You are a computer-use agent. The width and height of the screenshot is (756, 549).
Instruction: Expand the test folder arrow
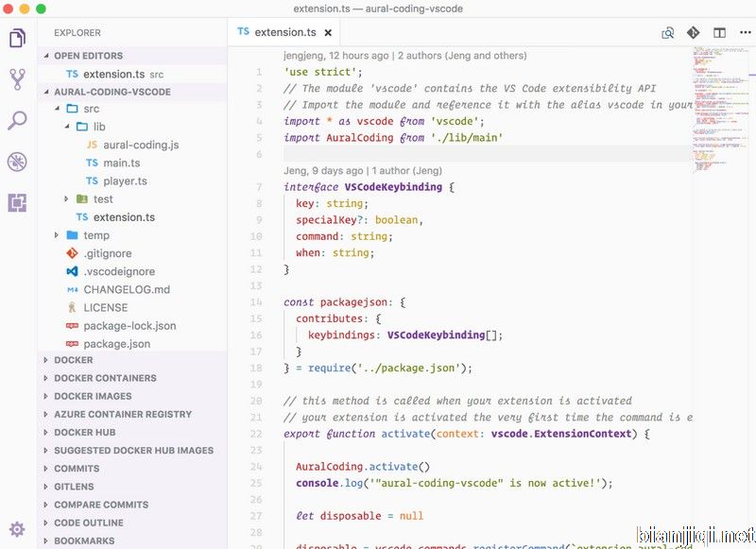(x=66, y=199)
